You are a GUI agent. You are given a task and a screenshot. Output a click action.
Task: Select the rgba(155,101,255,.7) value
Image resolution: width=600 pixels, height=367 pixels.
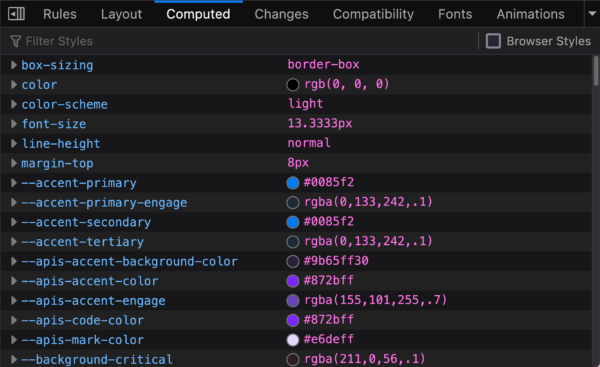[x=375, y=300]
